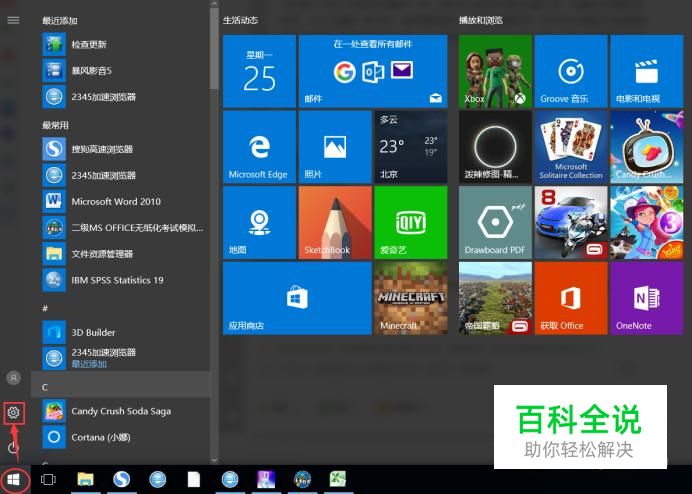Open the Drawboard PDF tile

[x=495, y=222]
